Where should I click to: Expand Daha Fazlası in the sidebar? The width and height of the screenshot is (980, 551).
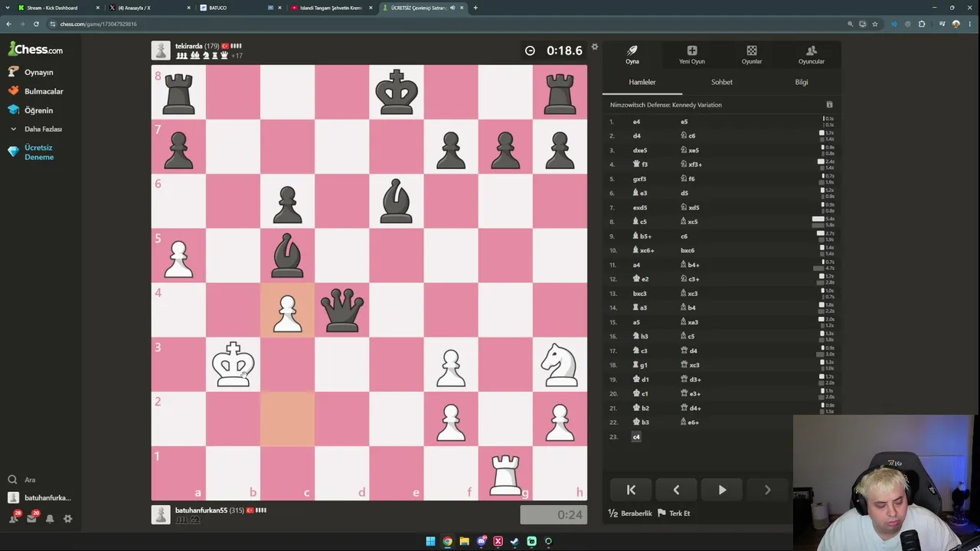coord(43,129)
